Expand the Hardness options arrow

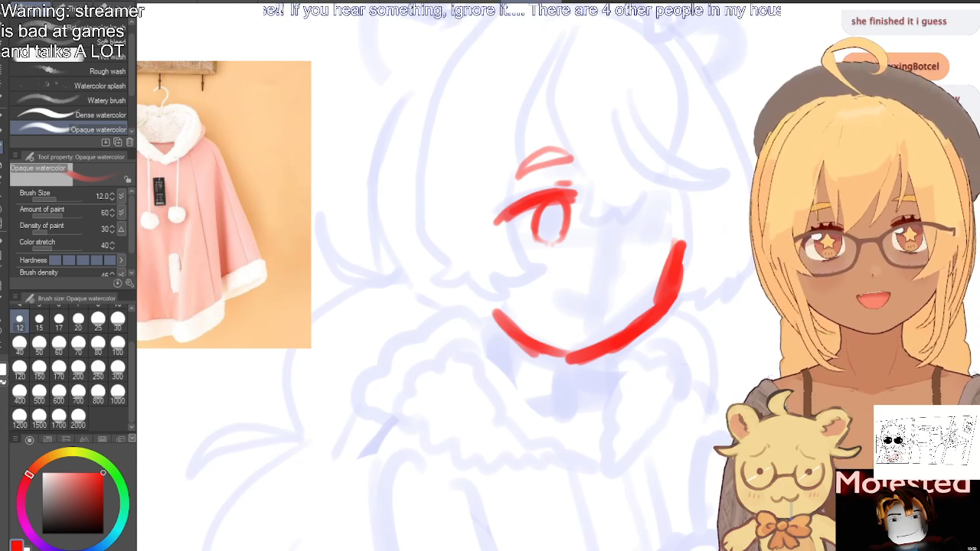pos(121,260)
